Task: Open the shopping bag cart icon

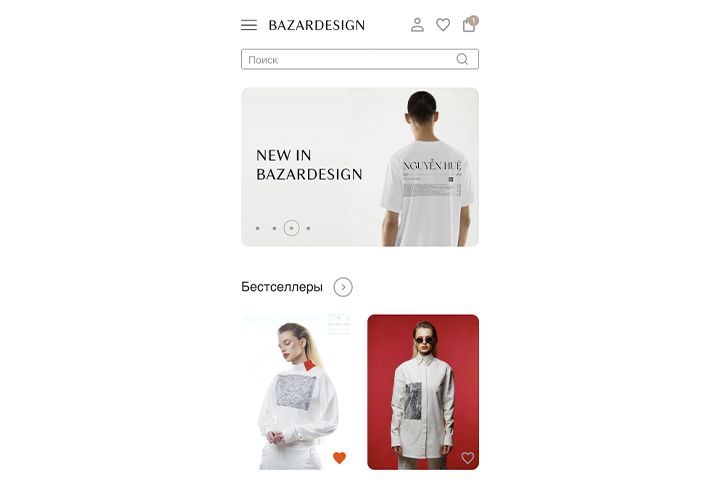Action: tap(469, 25)
